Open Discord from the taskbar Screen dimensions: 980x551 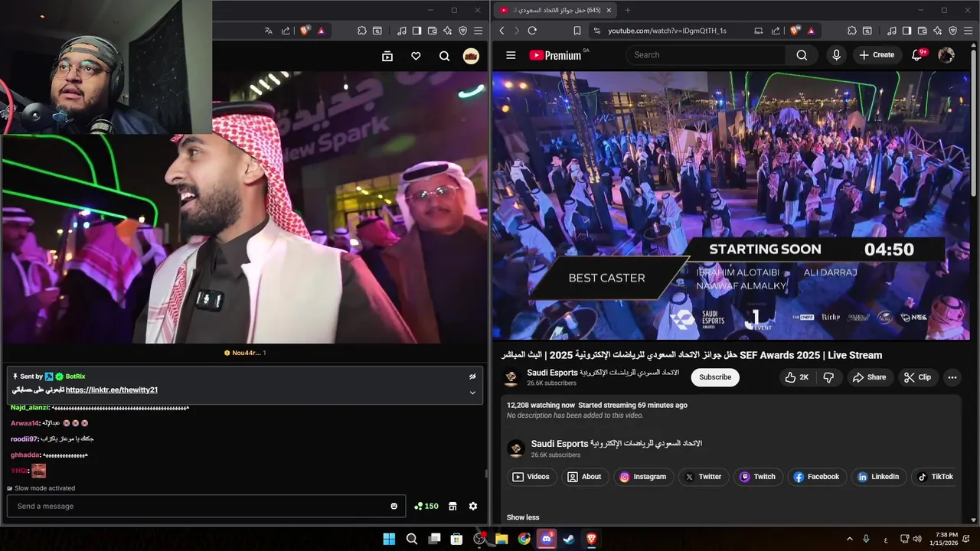pyautogui.click(x=546, y=539)
